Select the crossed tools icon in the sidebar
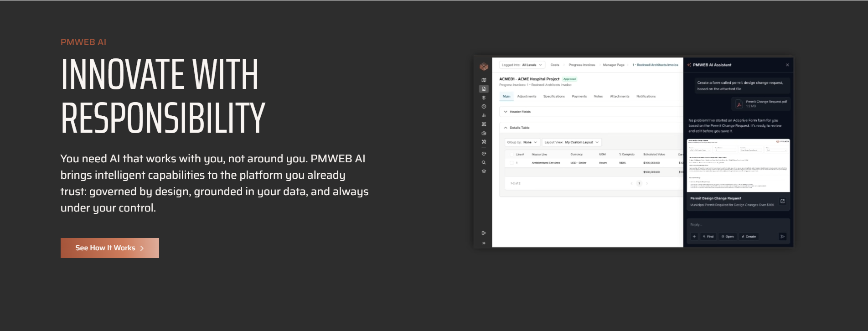Viewport: 868px width, 331px height. (484, 142)
